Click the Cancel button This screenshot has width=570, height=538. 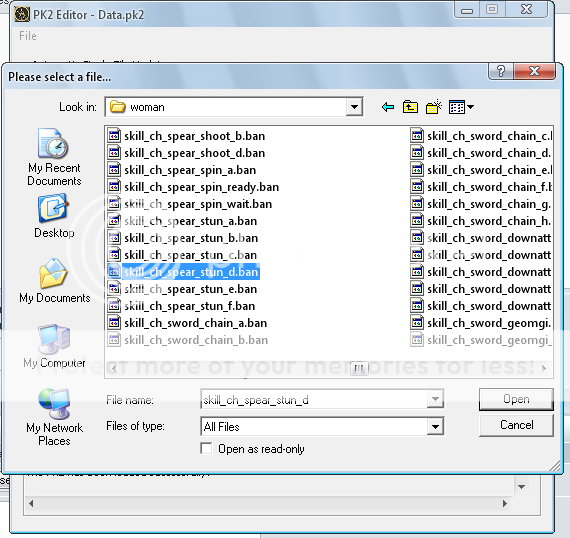(516, 425)
